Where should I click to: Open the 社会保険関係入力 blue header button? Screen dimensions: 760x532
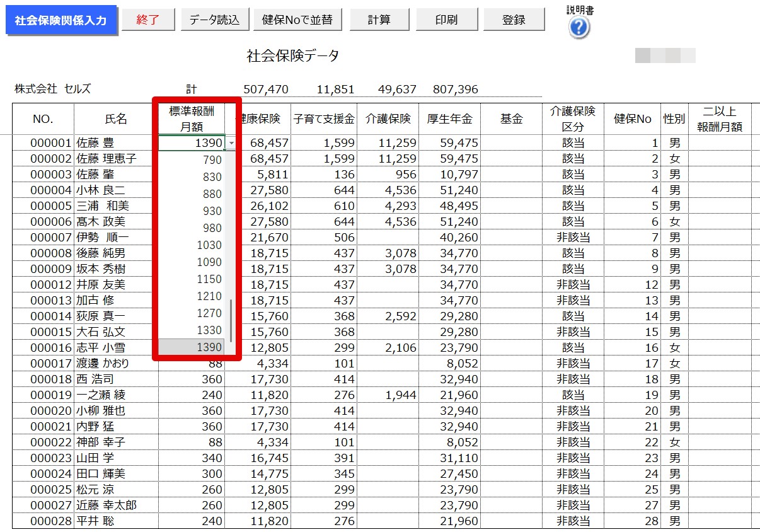[60, 20]
